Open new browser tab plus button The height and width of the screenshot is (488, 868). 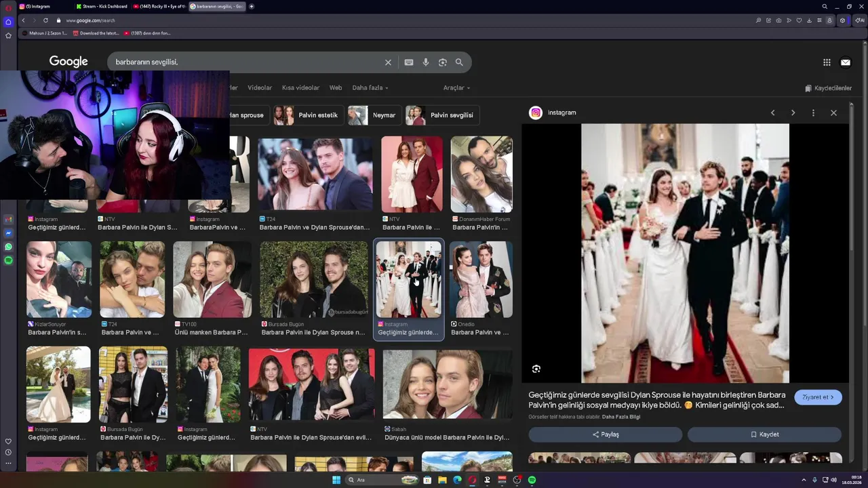252,6
